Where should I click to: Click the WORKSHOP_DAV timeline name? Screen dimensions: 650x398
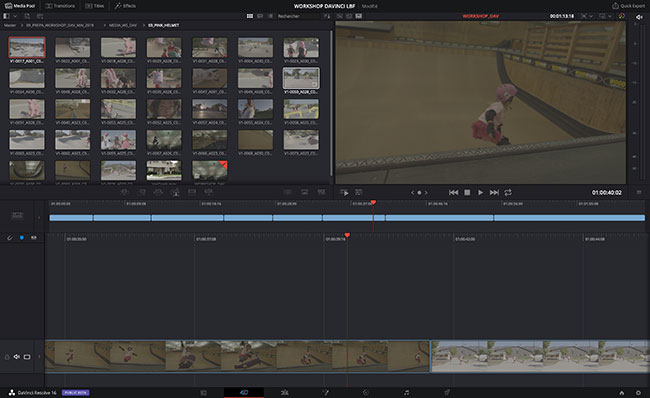pyautogui.click(x=480, y=16)
